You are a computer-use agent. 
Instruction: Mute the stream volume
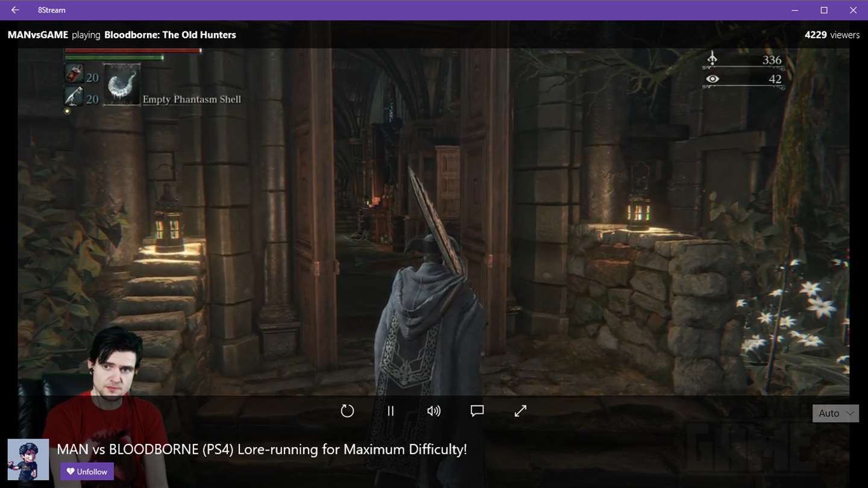(x=434, y=411)
